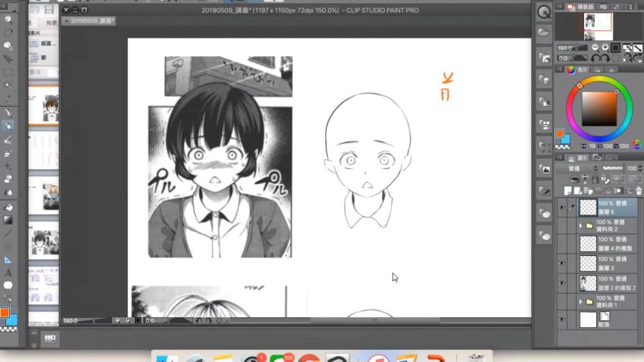Select layer 圖層 3 in the layer list
This screenshot has height=362, width=644.
[608, 263]
